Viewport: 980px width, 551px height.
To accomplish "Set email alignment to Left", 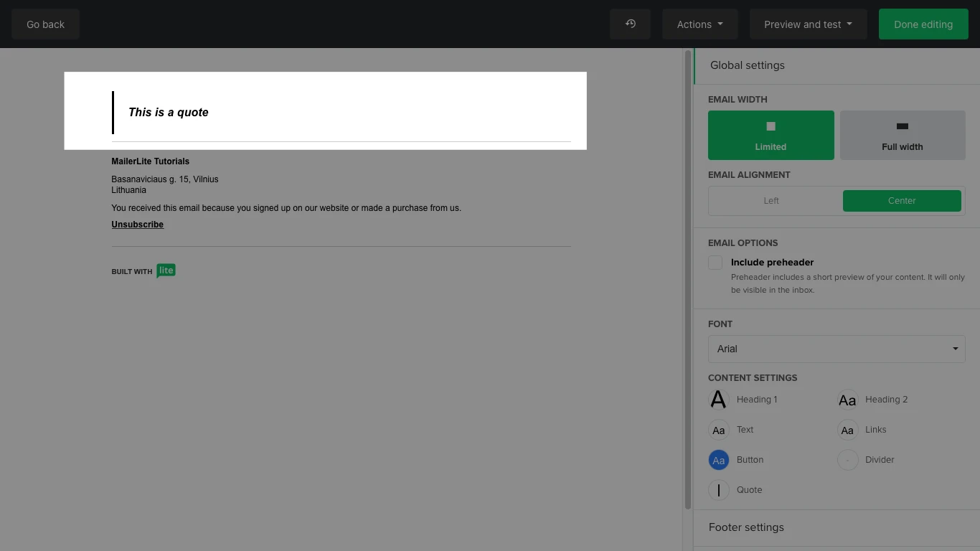I will point(771,201).
